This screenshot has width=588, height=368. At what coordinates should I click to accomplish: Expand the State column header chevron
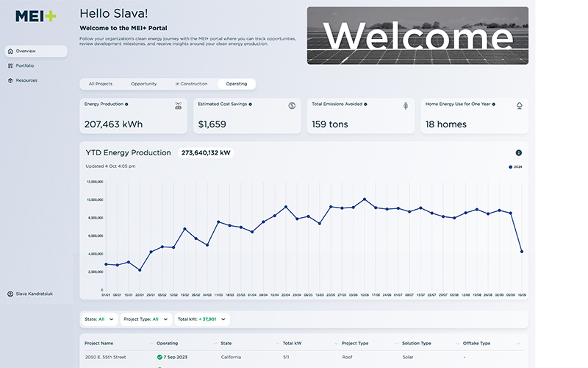coord(278,344)
